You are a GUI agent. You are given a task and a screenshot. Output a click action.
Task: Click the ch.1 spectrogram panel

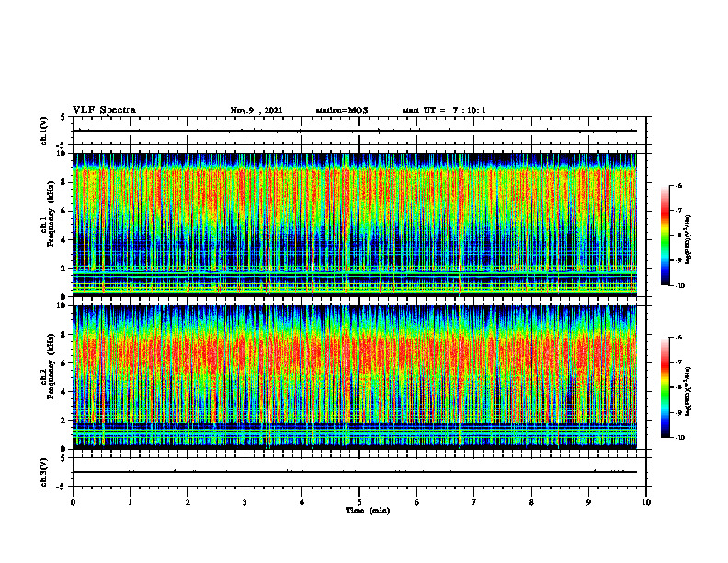click(354, 224)
